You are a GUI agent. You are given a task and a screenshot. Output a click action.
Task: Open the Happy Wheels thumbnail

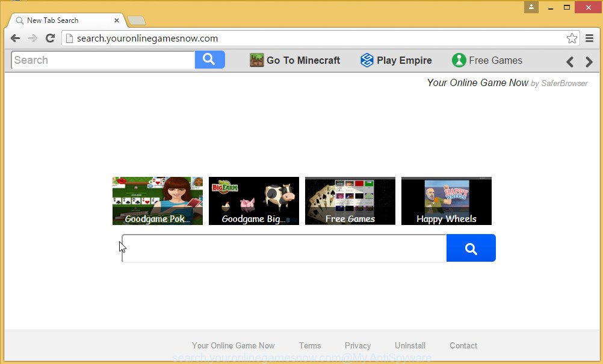447,201
